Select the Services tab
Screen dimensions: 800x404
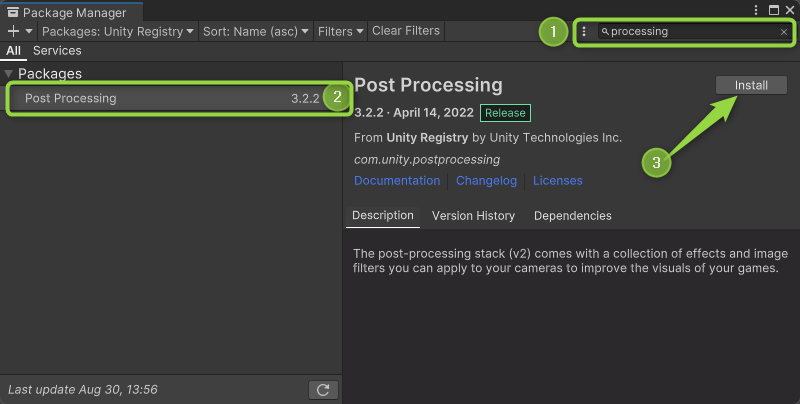click(57, 50)
